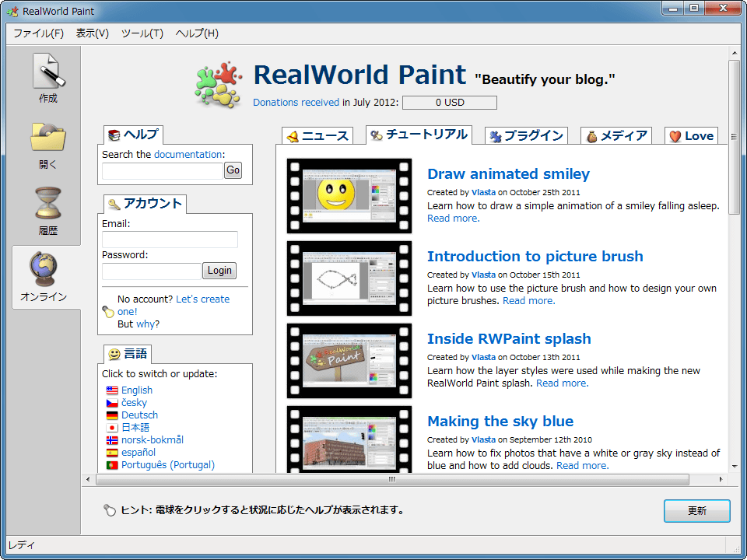The image size is (747, 560).
Task: Click the books icon on ヘルプ tab
Action: point(114,135)
